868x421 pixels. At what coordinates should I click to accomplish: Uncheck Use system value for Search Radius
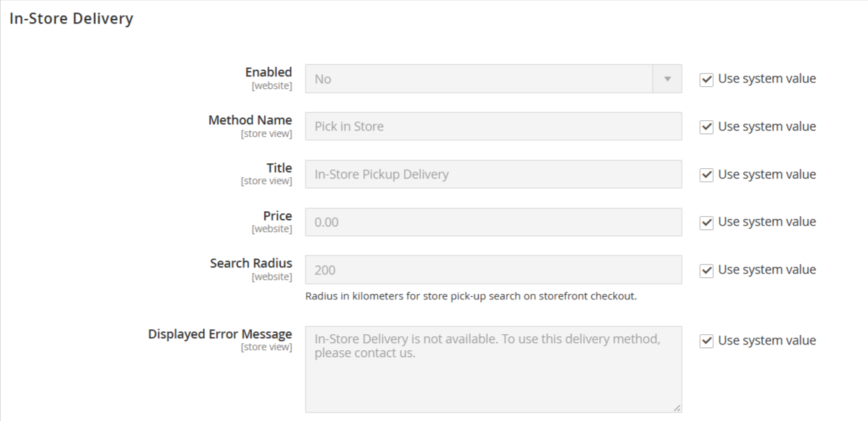coord(706,270)
